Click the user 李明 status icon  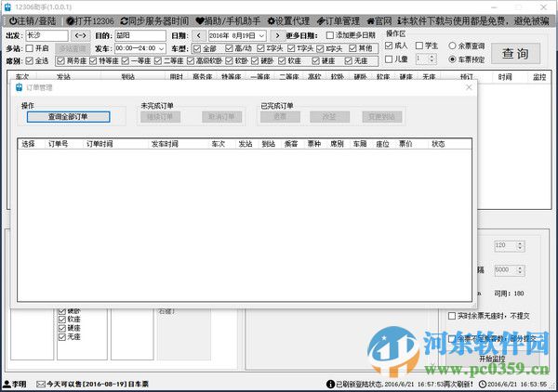[x=7, y=384]
